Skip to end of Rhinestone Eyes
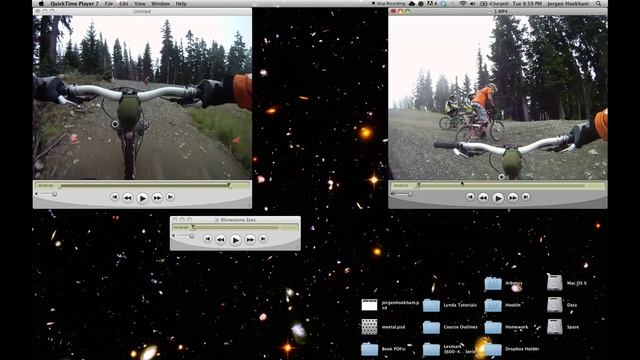640x360 pixels. point(263,239)
